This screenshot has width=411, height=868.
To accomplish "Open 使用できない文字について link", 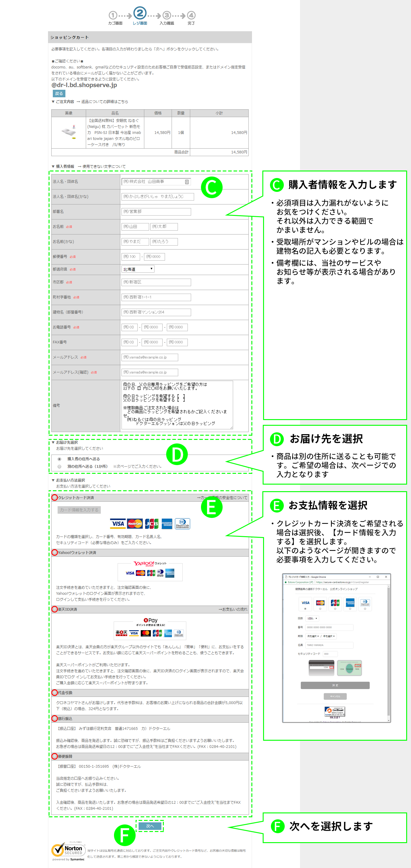I will 104,166.
